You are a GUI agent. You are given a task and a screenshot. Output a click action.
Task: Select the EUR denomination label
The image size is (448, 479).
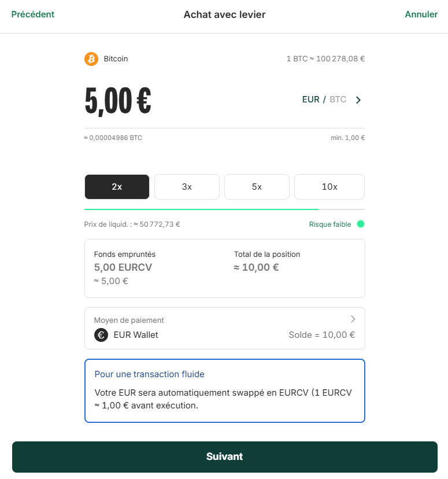tap(310, 100)
